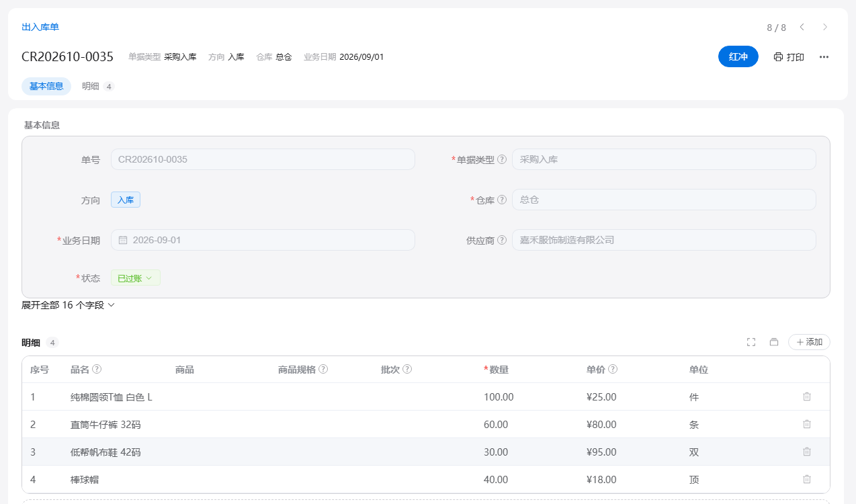Image resolution: width=856 pixels, height=504 pixels.
Task: Switch to the 基本信息 tab
Action: coord(46,86)
